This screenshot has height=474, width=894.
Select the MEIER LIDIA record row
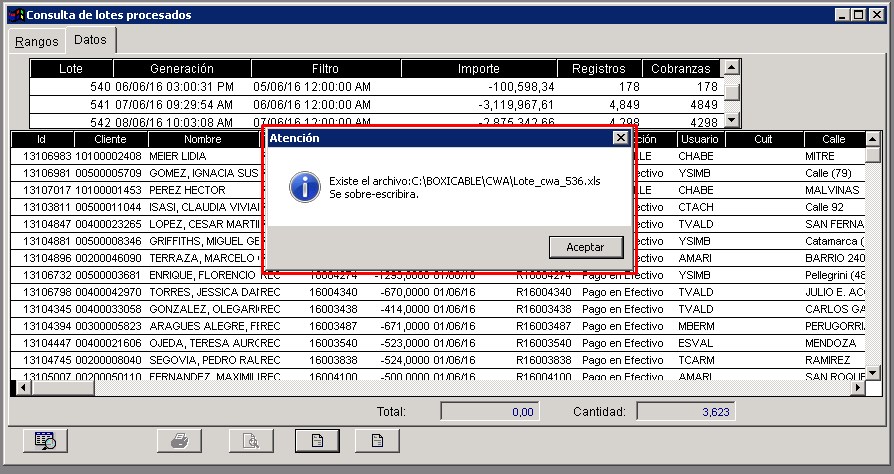(140, 156)
